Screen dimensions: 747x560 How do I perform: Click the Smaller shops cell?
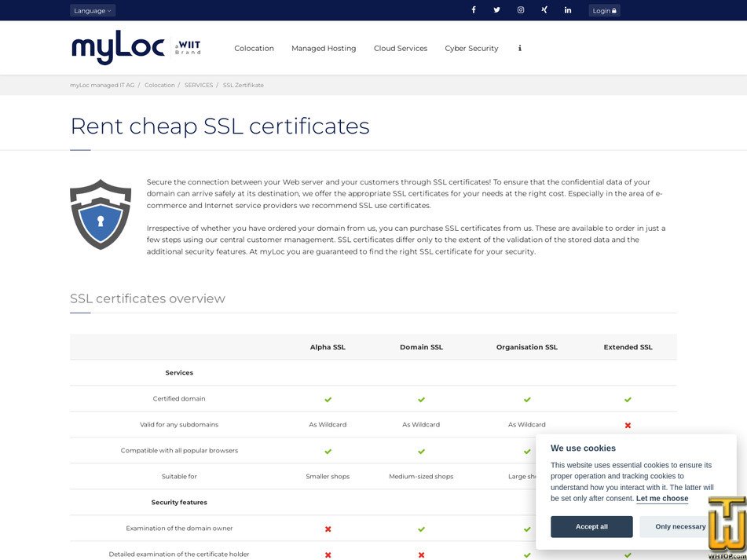[x=328, y=476]
